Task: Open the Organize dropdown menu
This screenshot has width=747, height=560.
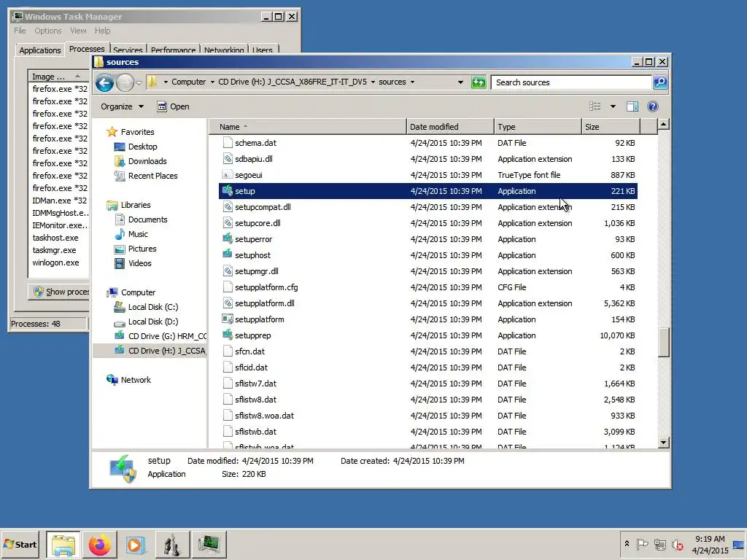Action: 122,106
